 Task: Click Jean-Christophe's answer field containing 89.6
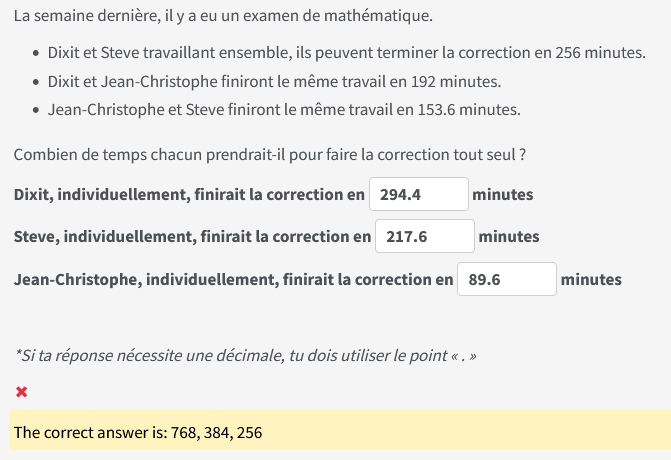(x=506, y=279)
